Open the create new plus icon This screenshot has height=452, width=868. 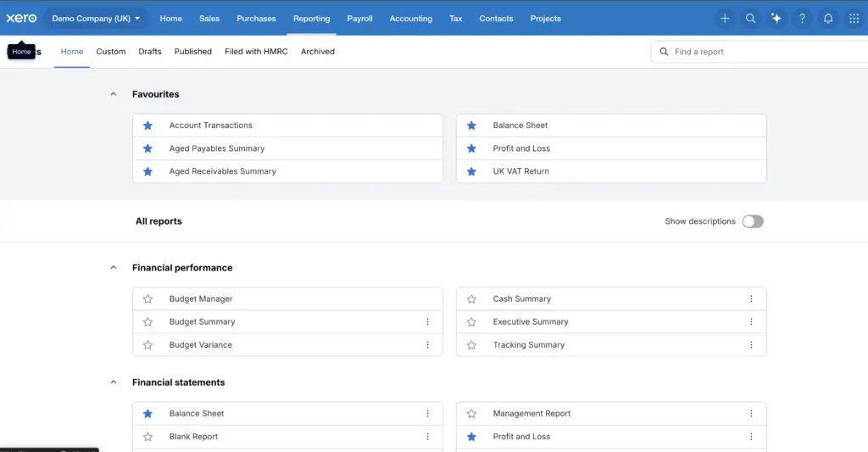pos(725,19)
